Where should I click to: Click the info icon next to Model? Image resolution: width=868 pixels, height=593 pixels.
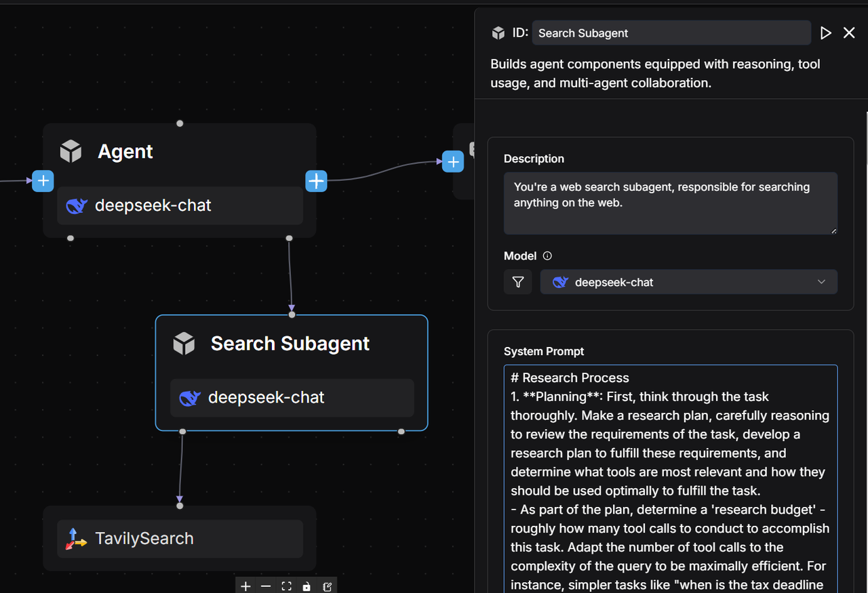click(x=547, y=255)
